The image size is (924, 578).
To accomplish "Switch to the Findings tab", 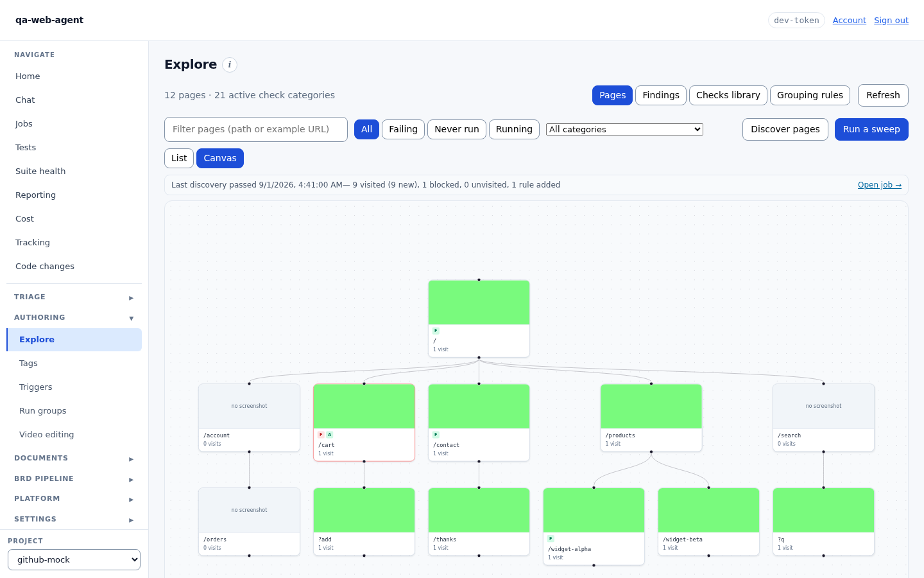I will click(661, 95).
